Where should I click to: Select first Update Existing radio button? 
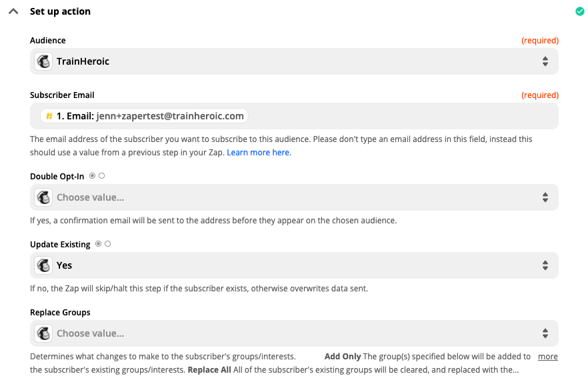tap(98, 244)
